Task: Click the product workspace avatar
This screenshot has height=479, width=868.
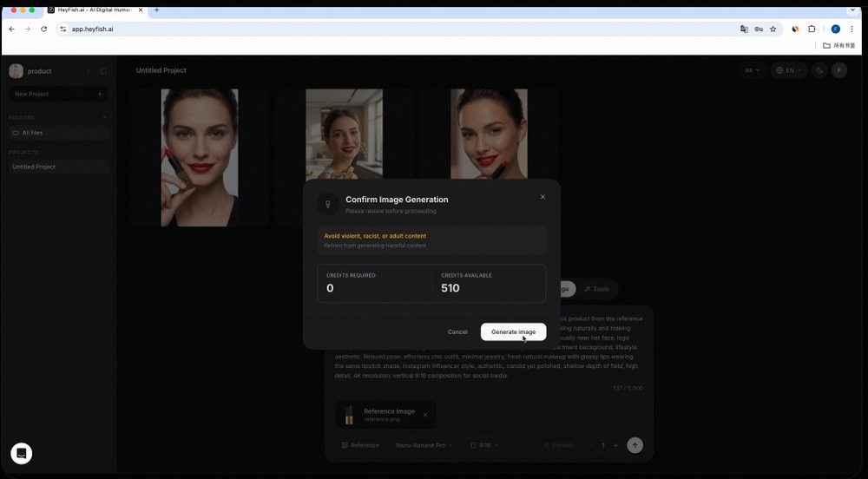Action: pos(16,71)
